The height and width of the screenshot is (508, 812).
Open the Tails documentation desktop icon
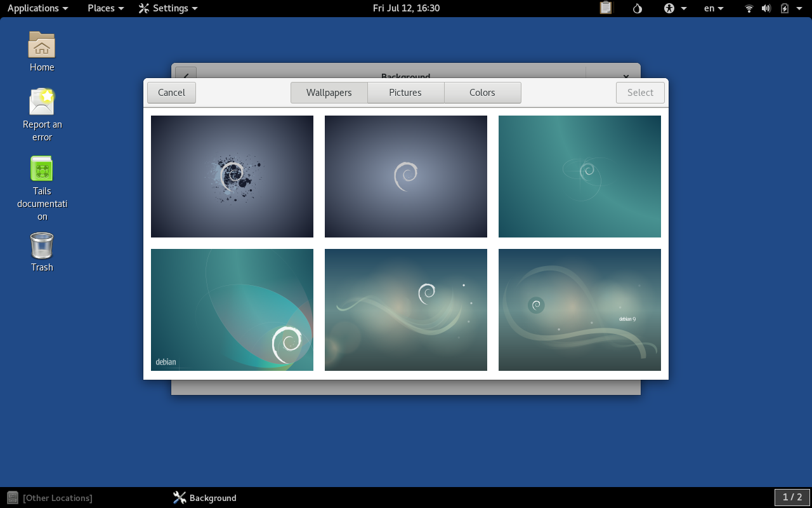click(x=42, y=188)
